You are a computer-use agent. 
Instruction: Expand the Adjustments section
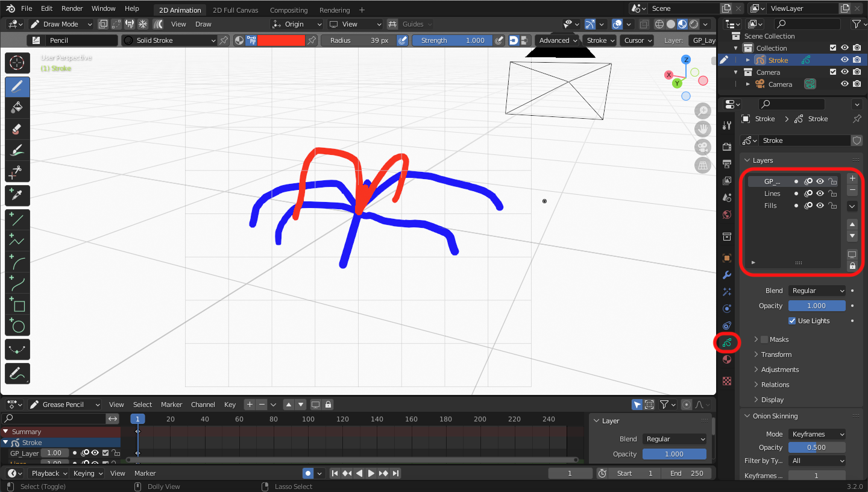point(780,370)
